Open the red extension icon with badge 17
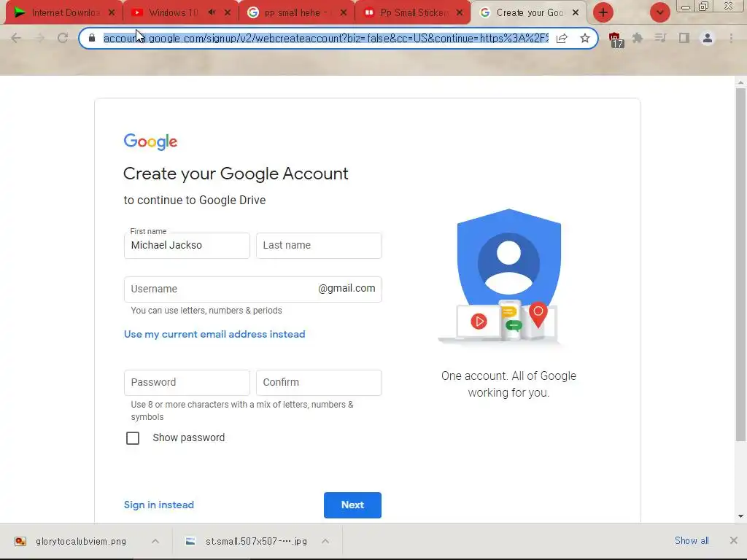This screenshot has height=560, width=747. tap(616, 39)
